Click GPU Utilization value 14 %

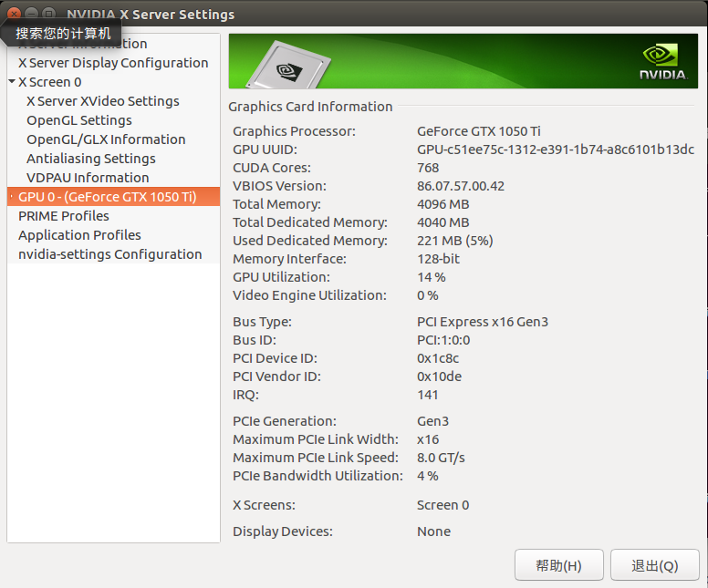[432, 277]
